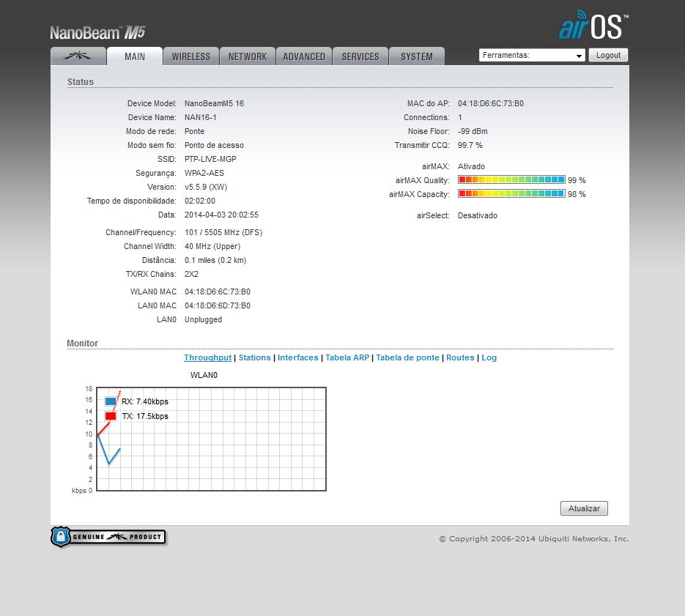Select the LAN0 MAC address value
This screenshot has width=685, height=616.
point(218,305)
